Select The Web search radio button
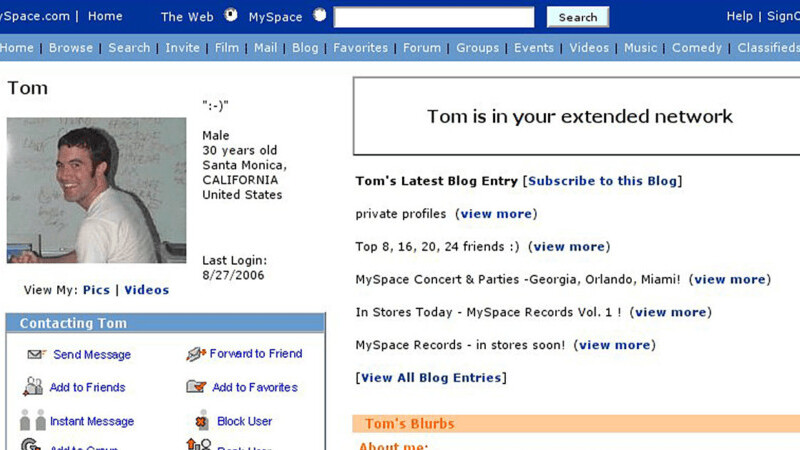The width and height of the screenshot is (800, 450). pyautogui.click(x=231, y=15)
